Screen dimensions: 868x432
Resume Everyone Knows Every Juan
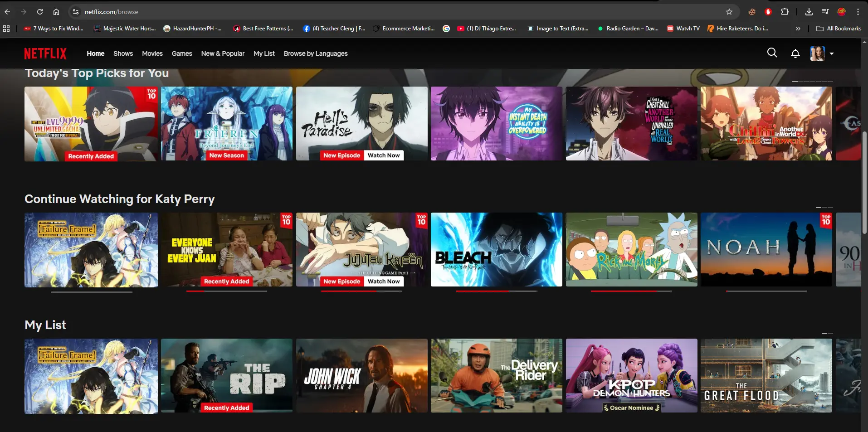pos(227,249)
